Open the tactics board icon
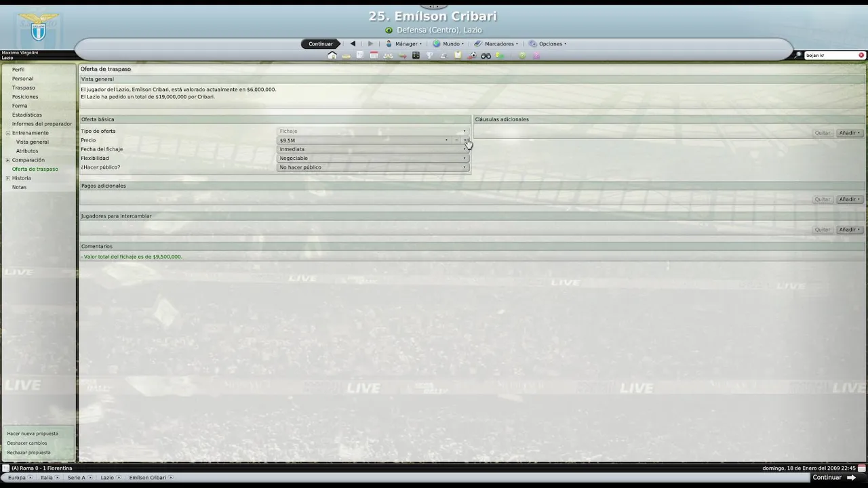This screenshot has width=868, height=488. click(x=416, y=56)
